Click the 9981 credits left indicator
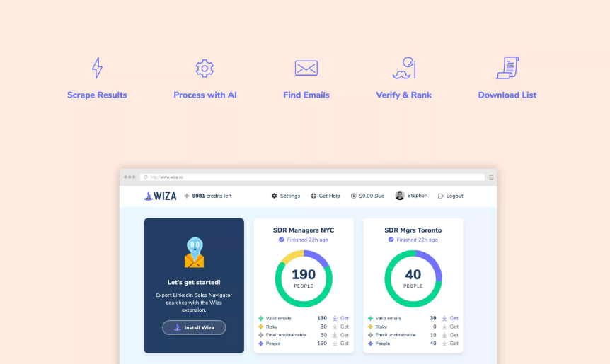 (208, 196)
